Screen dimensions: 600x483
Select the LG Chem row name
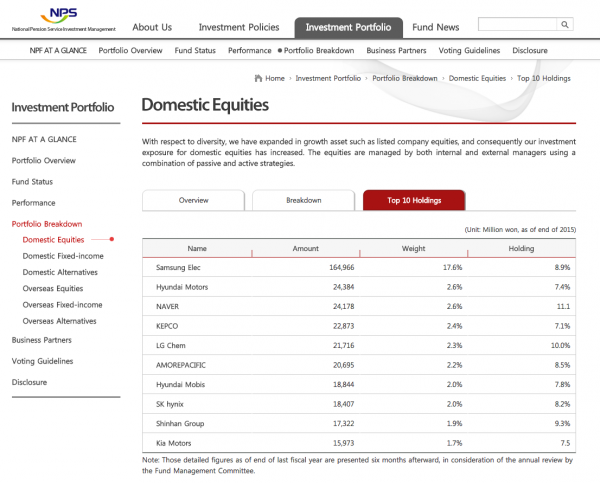(x=170, y=346)
